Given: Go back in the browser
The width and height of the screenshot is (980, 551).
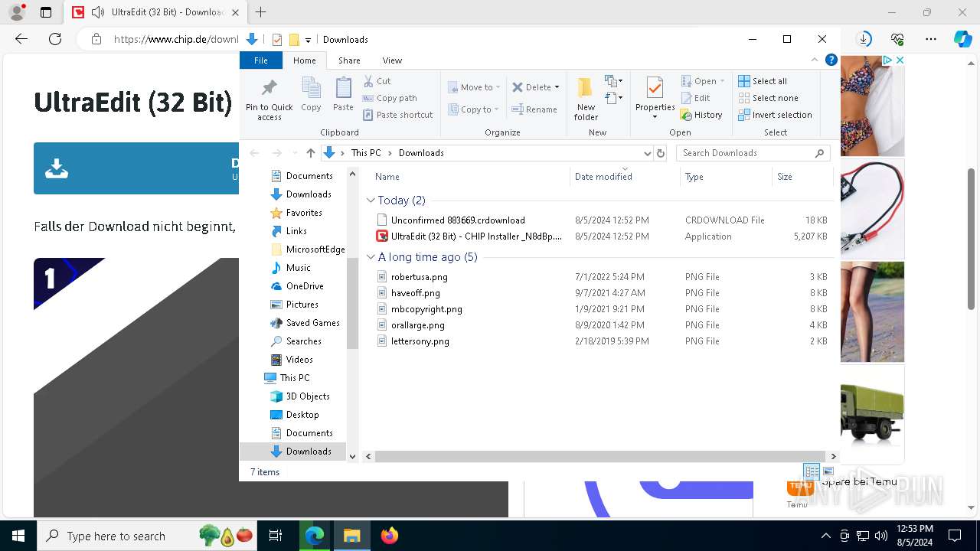Looking at the screenshot, I should pos(21,39).
